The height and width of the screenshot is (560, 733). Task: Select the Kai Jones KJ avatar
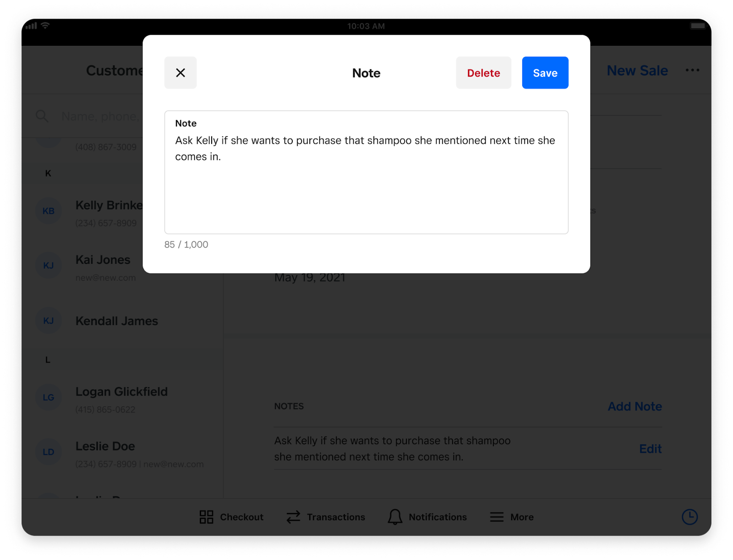pyautogui.click(x=49, y=266)
